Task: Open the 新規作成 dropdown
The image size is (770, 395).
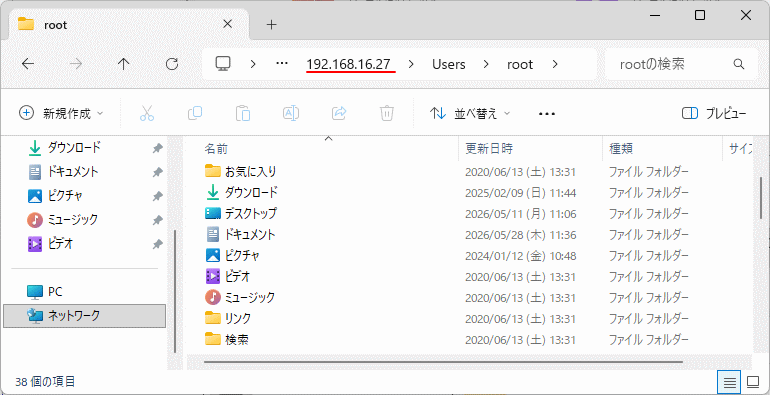Action: coord(61,113)
